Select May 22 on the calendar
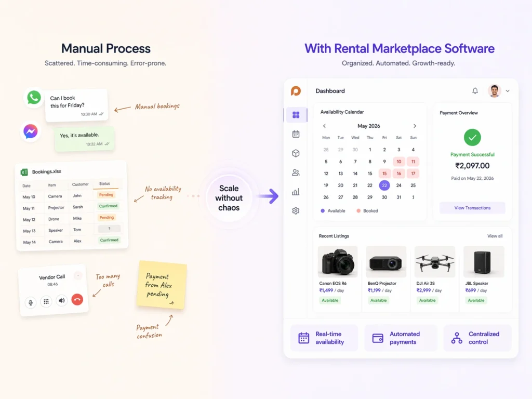The image size is (532, 399). [384, 185]
